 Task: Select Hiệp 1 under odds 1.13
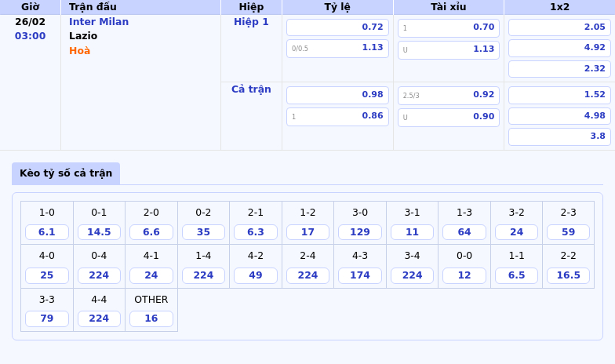click(x=449, y=49)
